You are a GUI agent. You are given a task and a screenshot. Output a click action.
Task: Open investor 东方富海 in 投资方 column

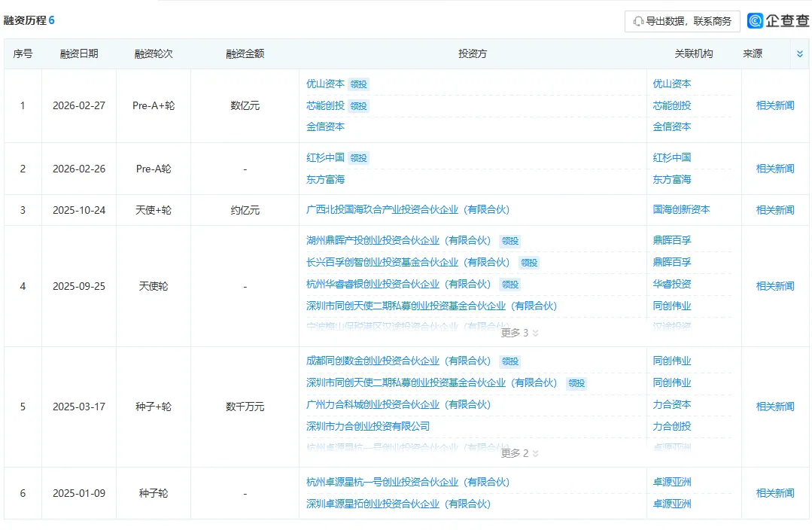point(325,180)
